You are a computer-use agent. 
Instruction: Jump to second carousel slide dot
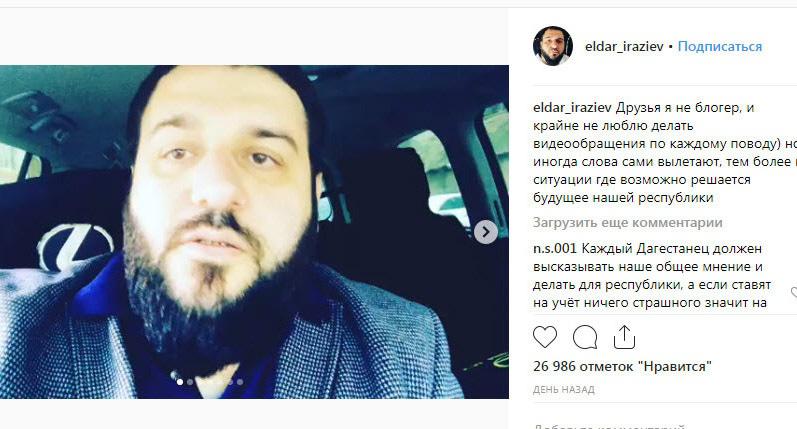coord(190,382)
